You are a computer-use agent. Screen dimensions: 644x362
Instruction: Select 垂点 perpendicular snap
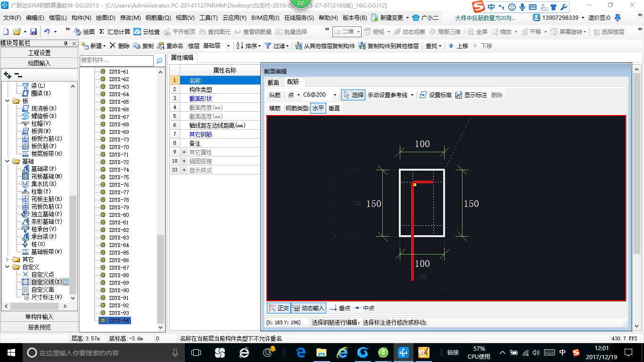(x=340, y=308)
